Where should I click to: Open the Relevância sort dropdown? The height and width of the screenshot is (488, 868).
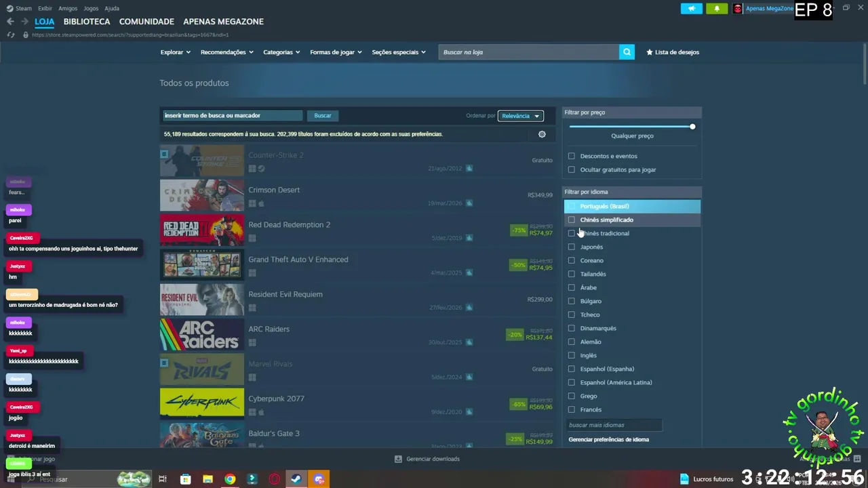520,116
